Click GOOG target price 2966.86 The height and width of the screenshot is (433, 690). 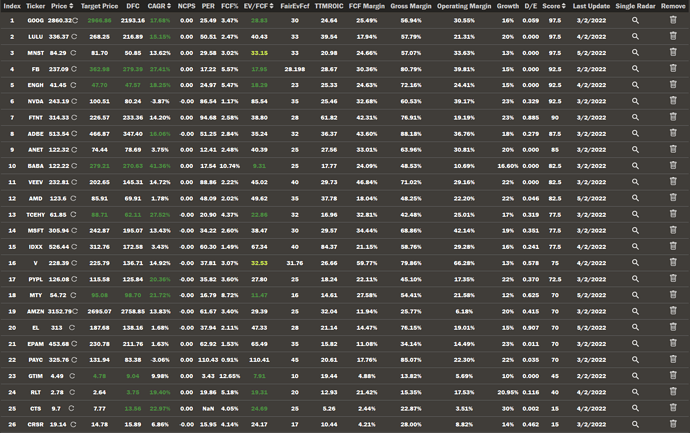[x=99, y=21]
